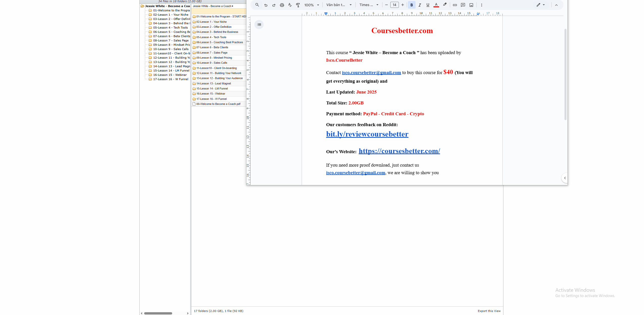Click the Export this View link
Image resolution: width=644 pixels, height=315 pixels.
[x=489, y=311]
